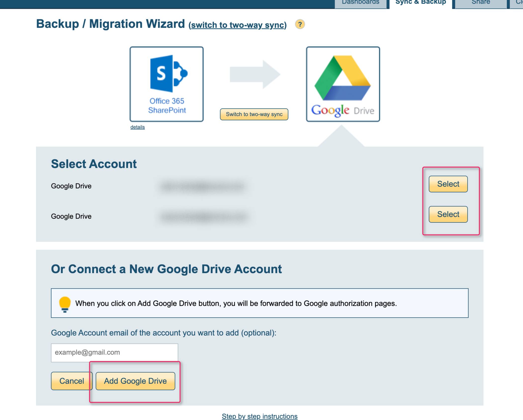Screen dimensions: 523x420
Task: Select the first Google Drive account
Action: tap(448, 184)
